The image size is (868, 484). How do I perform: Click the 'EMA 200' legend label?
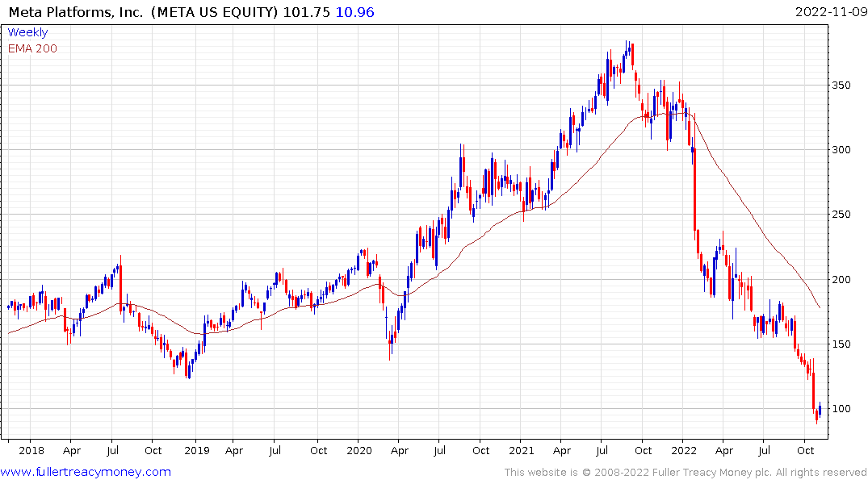pyautogui.click(x=32, y=48)
